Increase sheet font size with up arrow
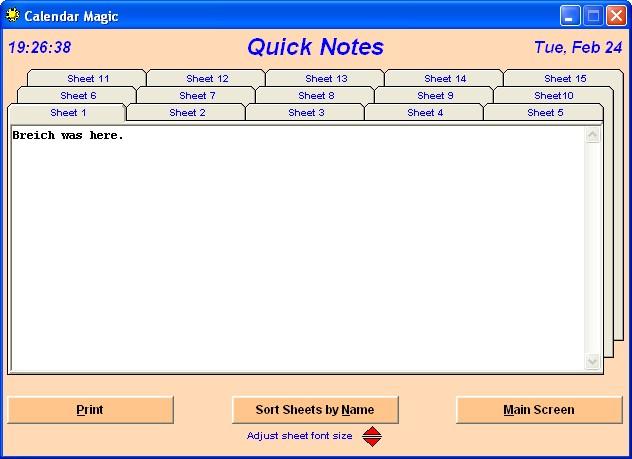Viewport: 632px width, 459px height. click(x=372, y=431)
